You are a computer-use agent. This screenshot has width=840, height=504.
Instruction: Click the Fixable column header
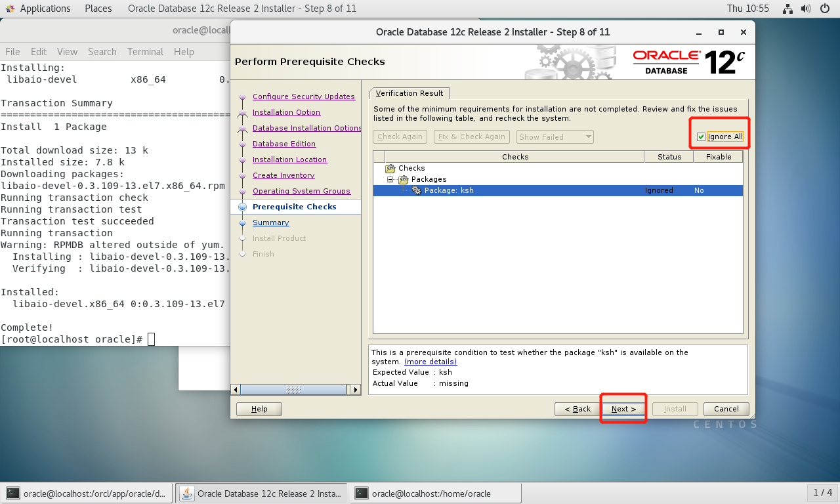[x=719, y=157]
